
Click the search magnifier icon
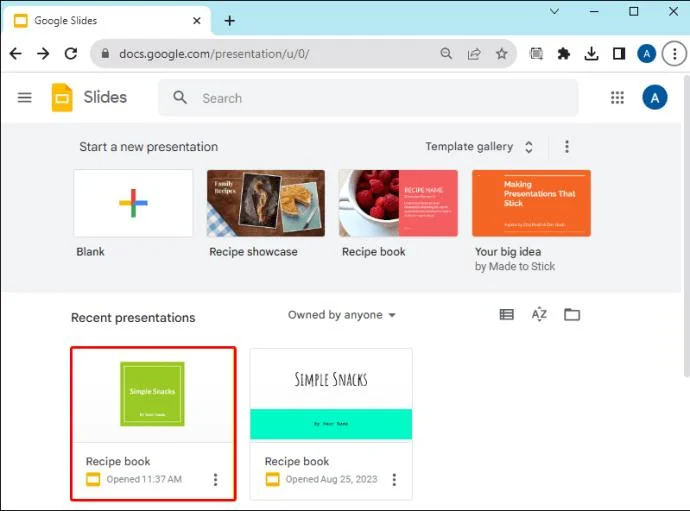(180, 97)
